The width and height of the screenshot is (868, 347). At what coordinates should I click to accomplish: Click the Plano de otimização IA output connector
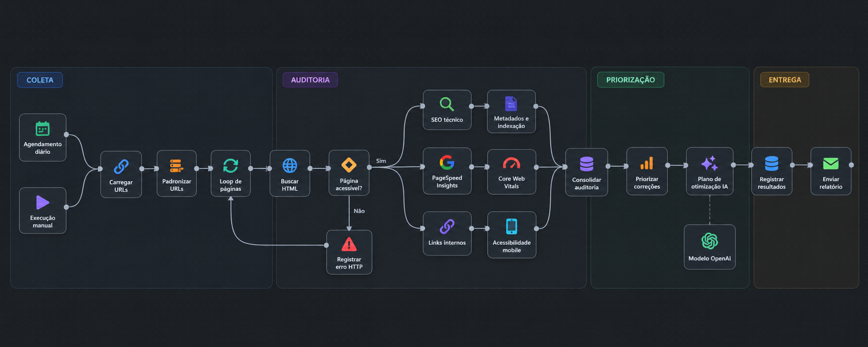pos(734,165)
